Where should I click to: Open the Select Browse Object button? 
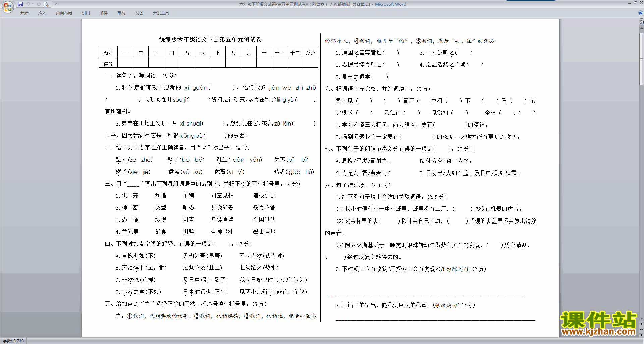coord(641,329)
